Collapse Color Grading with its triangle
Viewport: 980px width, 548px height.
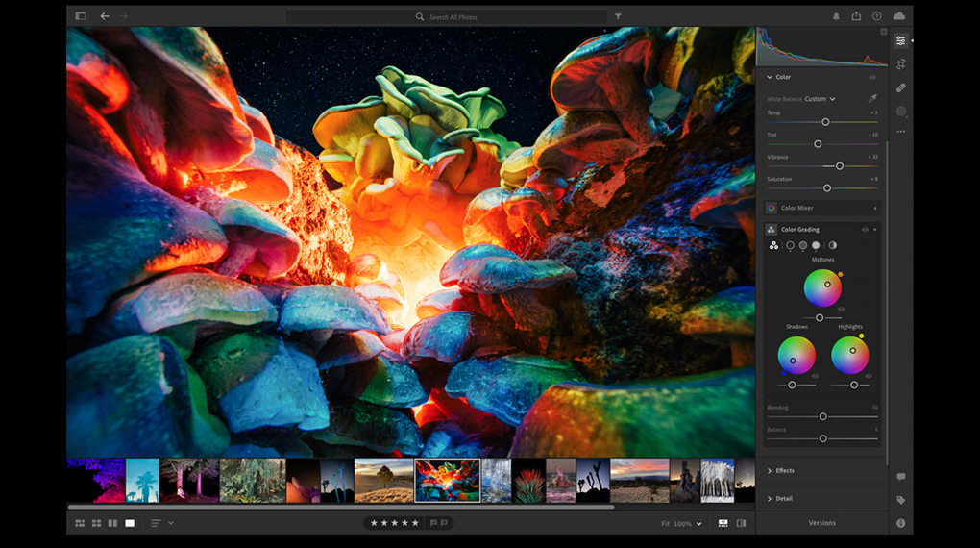[875, 230]
